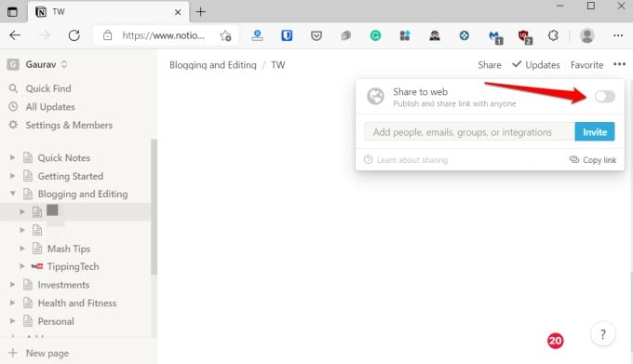Image resolution: width=633 pixels, height=364 pixels.
Task: View site information lock icon
Action: click(x=107, y=35)
